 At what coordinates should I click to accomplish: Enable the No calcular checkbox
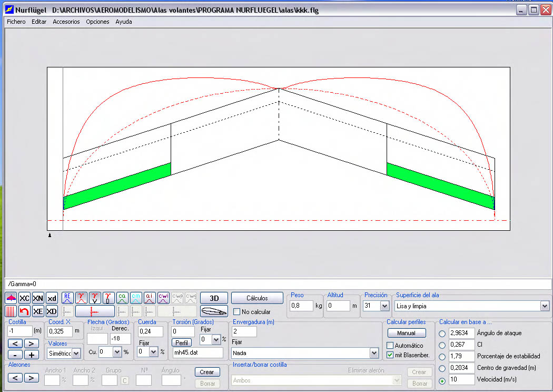point(237,312)
